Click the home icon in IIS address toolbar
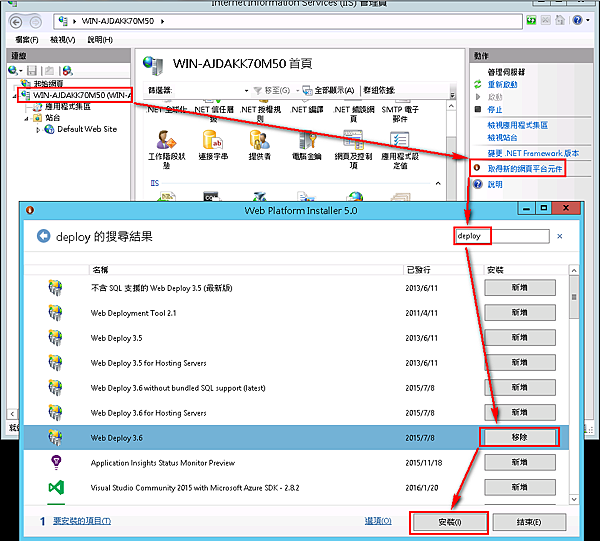Image resolution: width=600 pixels, height=541 pixels. [560, 20]
